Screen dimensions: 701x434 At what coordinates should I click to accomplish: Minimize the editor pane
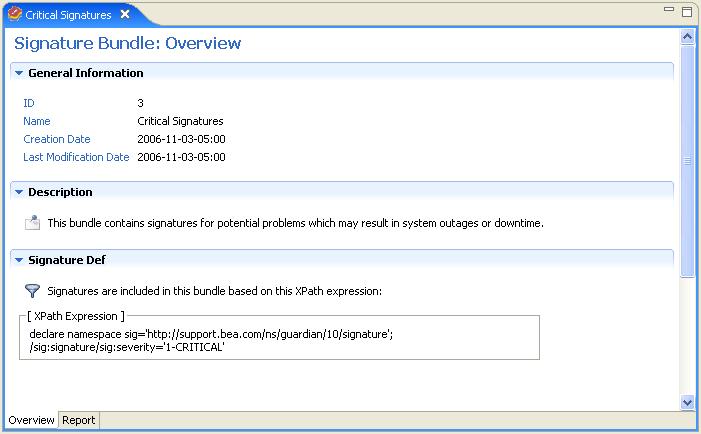click(x=669, y=9)
